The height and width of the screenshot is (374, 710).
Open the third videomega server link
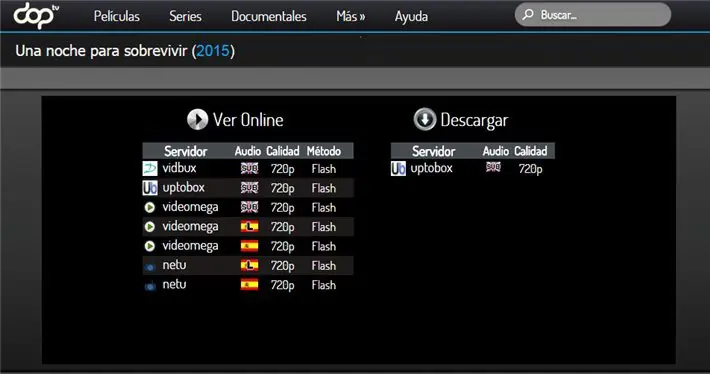[x=190, y=246]
